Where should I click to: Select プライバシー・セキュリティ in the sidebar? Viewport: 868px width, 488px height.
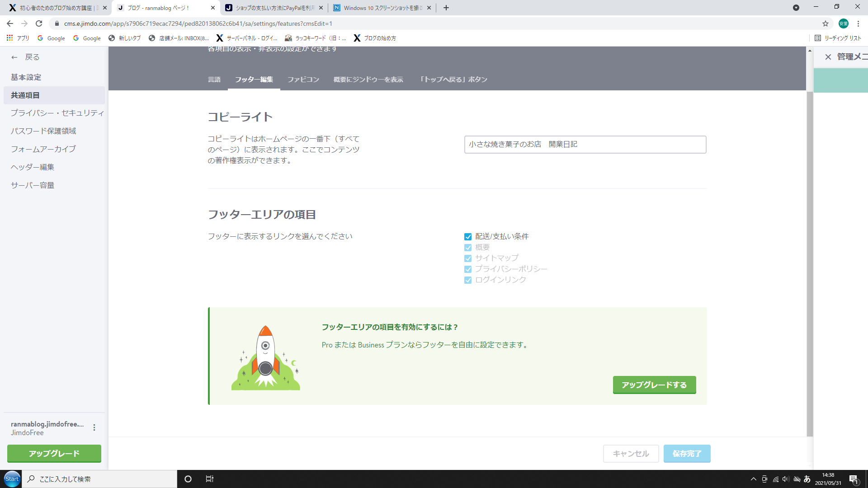57,113
